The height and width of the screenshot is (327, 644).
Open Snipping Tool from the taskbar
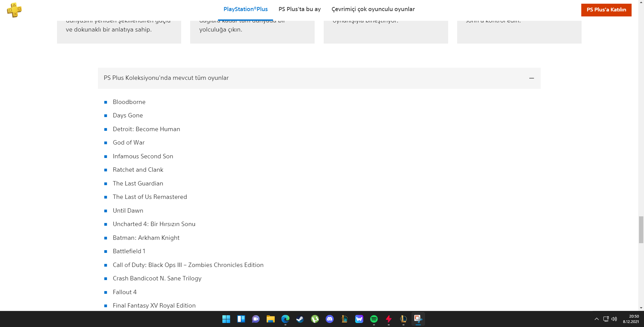pos(418,319)
